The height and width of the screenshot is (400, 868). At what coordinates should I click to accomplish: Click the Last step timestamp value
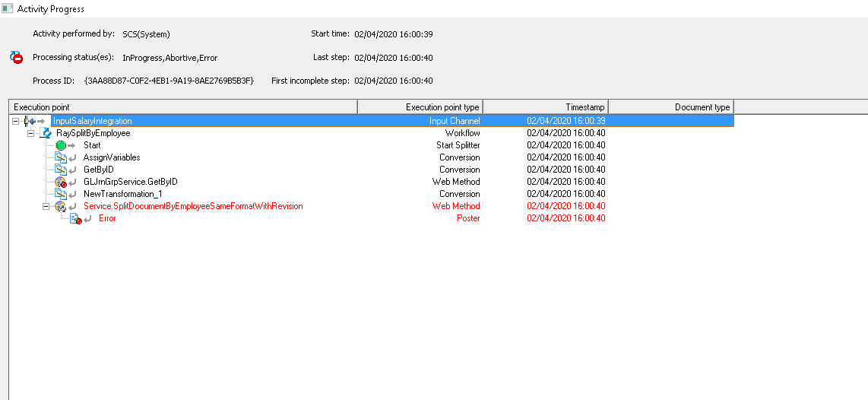coord(394,58)
